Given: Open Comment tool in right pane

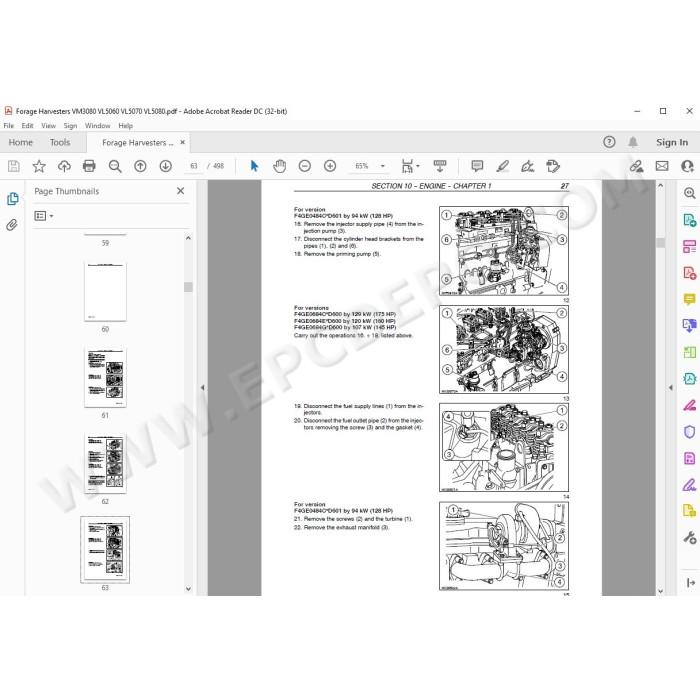Looking at the screenshot, I should coord(690,299).
